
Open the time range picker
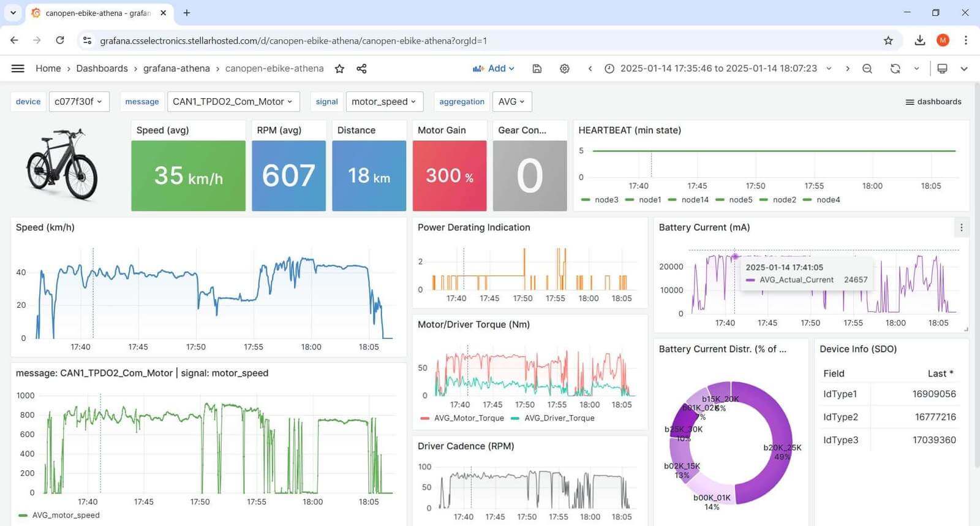pos(718,69)
